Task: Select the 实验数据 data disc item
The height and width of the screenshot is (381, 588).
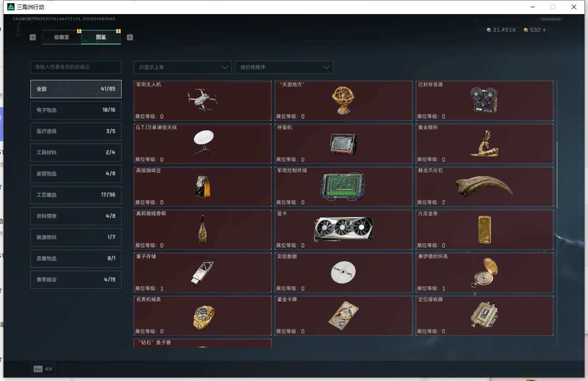Action: pos(343,272)
